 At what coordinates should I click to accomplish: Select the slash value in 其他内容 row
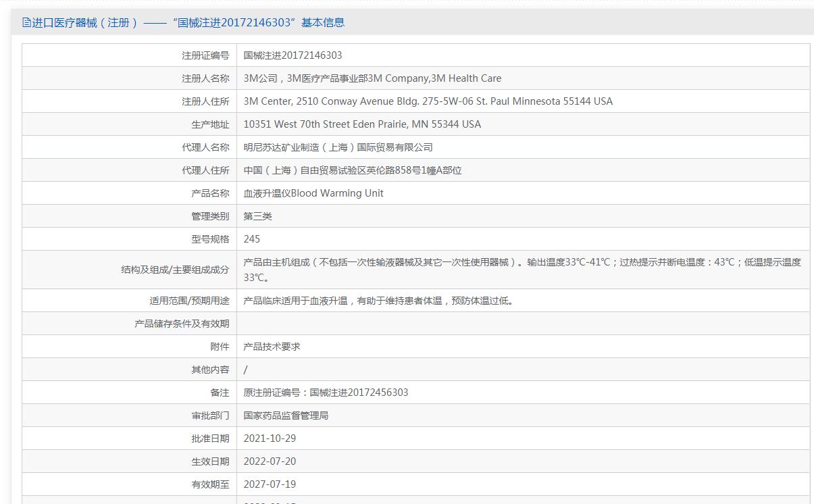click(246, 370)
